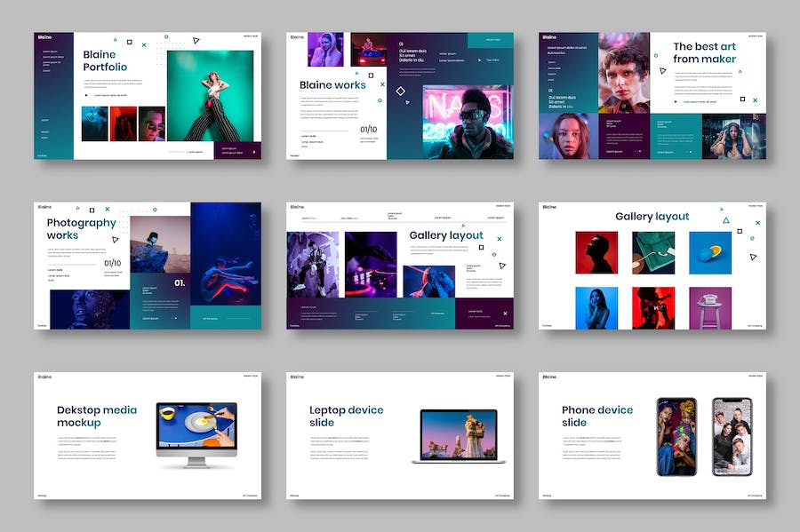Click the red thumbnail on Blaine Portfolio slide
This screenshot has height=532, width=800.
point(123,124)
